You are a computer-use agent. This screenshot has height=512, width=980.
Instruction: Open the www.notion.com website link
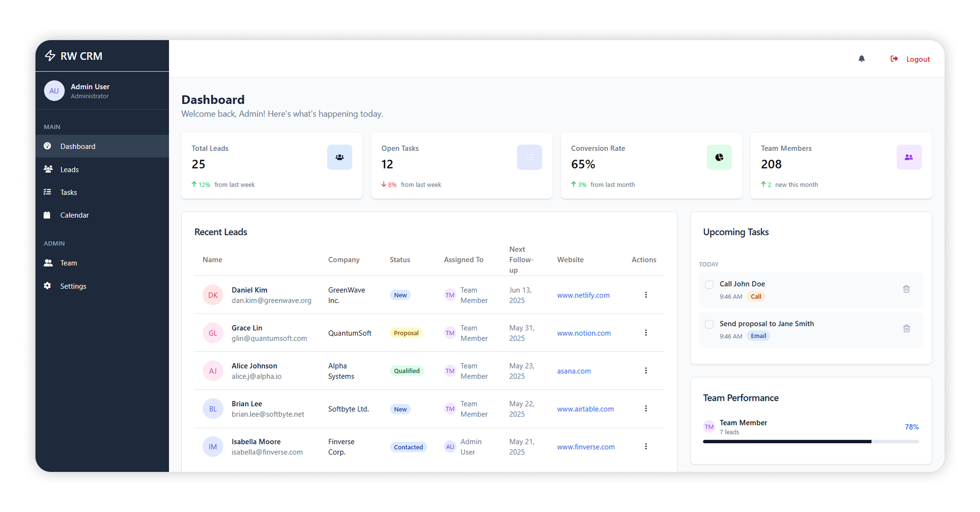584,333
